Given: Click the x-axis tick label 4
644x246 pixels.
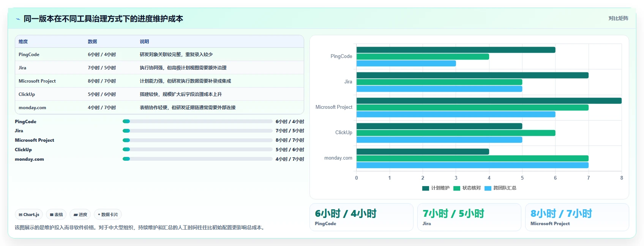Looking at the screenshot, I should point(489,178).
